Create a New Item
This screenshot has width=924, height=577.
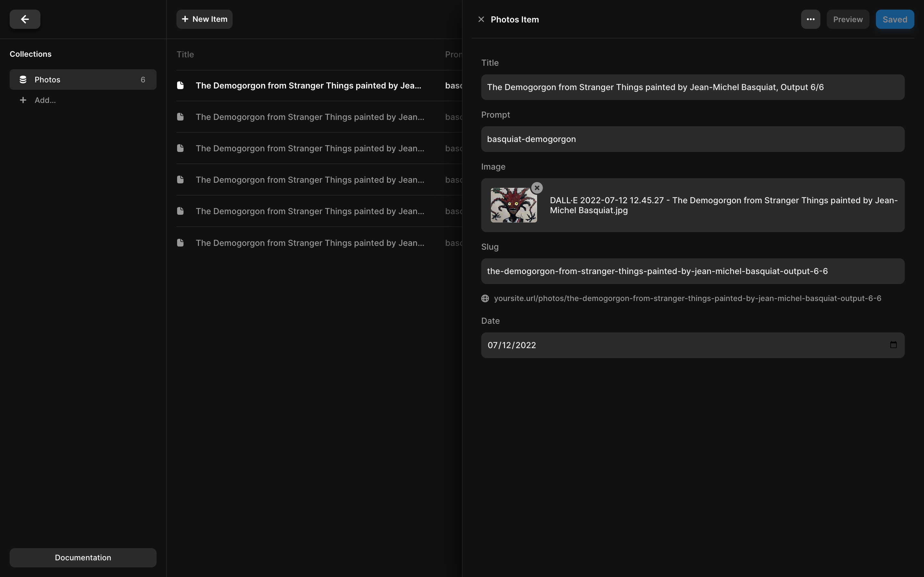tap(204, 19)
